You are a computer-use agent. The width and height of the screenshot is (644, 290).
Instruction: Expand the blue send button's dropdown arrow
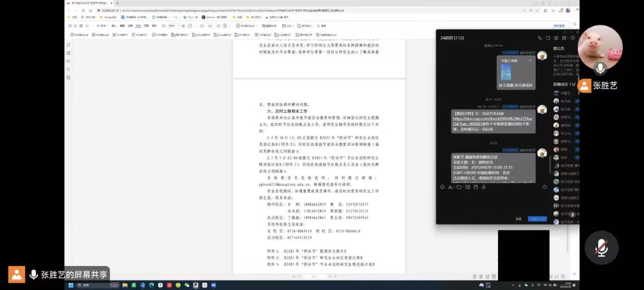pyautogui.click(x=544, y=219)
